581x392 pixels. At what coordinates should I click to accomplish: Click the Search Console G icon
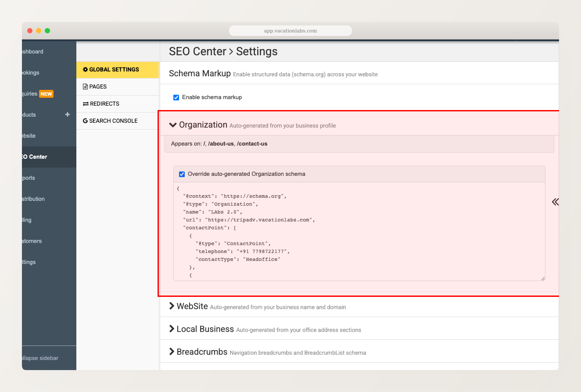pos(84,121)
